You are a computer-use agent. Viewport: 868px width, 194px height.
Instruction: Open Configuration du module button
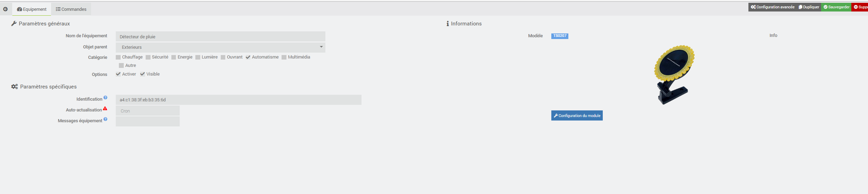[x=577, y=116]
